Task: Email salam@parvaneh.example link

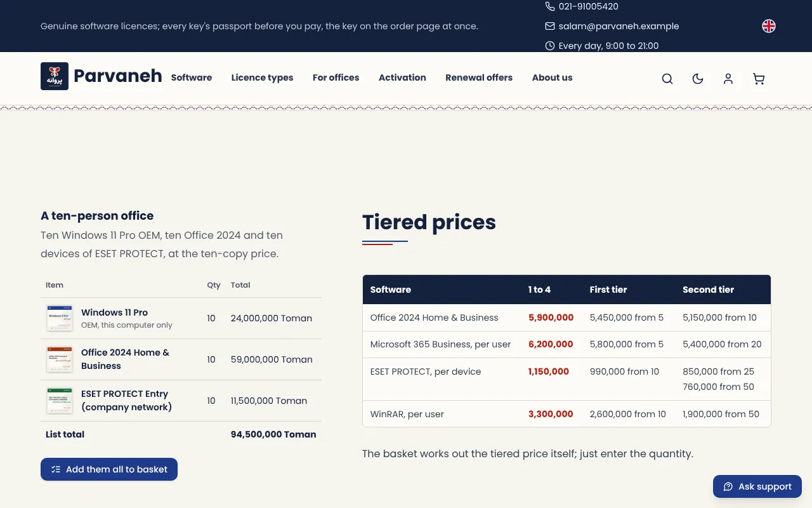Action: [619, 26]
